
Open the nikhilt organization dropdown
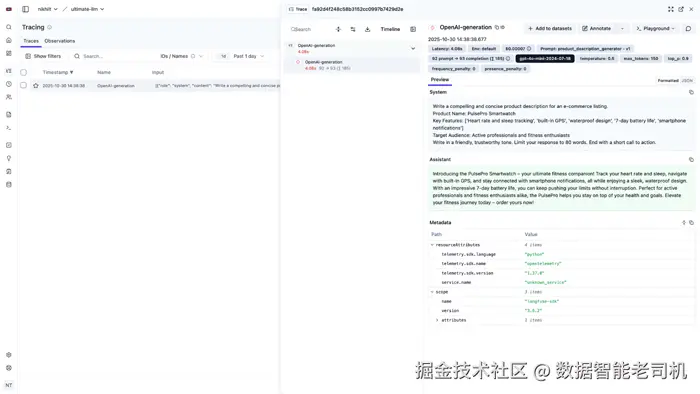47,9
